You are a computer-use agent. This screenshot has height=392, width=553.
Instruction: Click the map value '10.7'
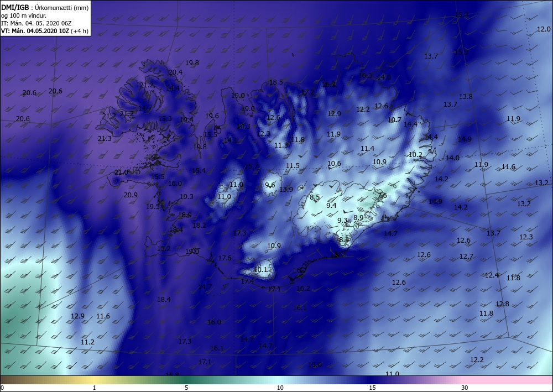click(x=394, y=120)
